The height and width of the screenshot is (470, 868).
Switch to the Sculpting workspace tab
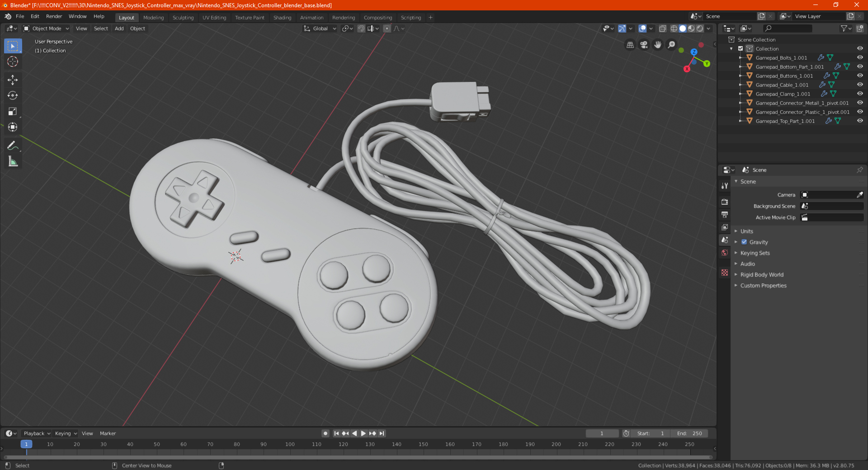pos(183,18)
